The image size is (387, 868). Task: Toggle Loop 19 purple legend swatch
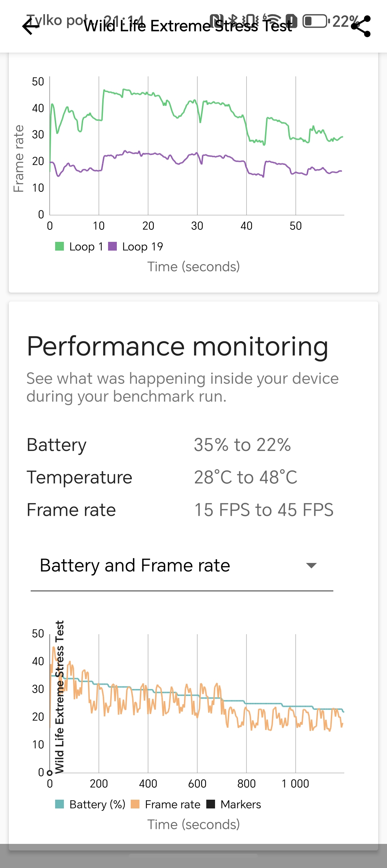(112, 247)
